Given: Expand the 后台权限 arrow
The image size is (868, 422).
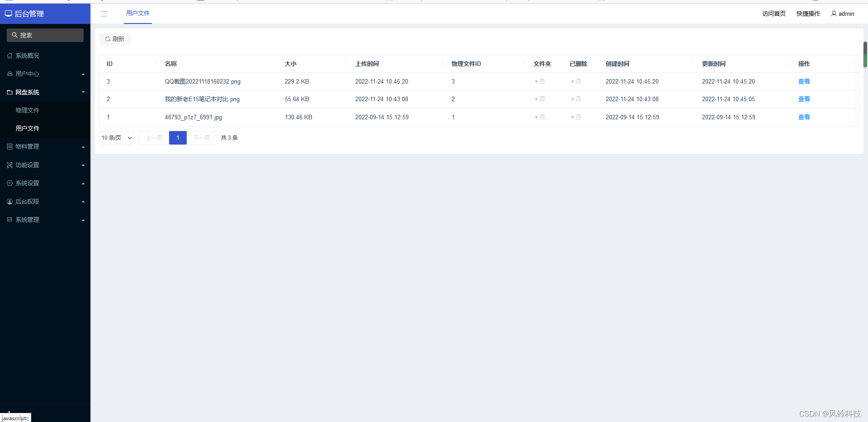Looking at the screenshot, I should click(83, 202).
